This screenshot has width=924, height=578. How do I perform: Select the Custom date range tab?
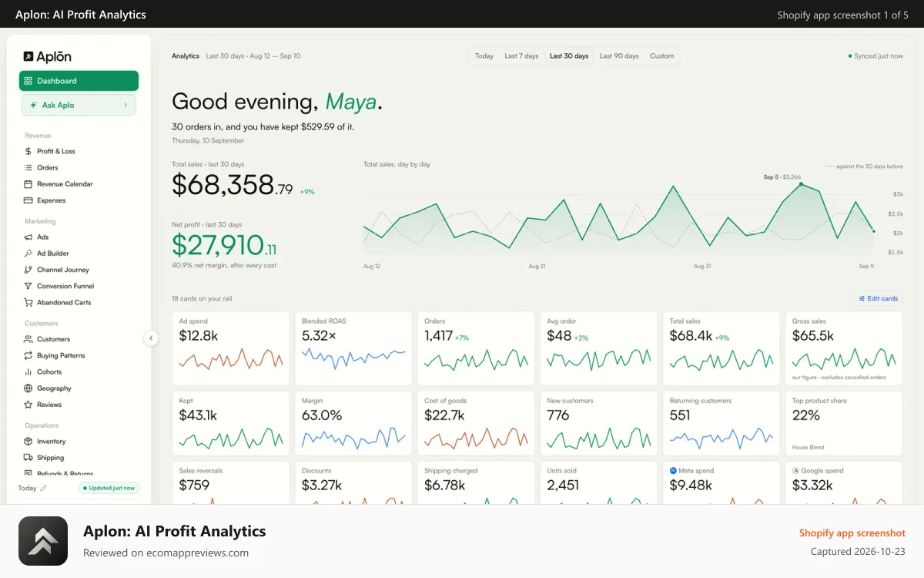point(661,56)
